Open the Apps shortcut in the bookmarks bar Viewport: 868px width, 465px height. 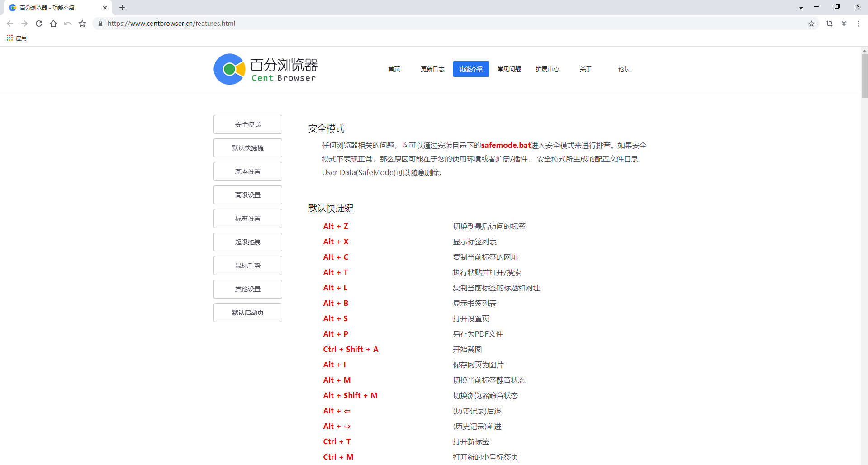tap(17, 38)
